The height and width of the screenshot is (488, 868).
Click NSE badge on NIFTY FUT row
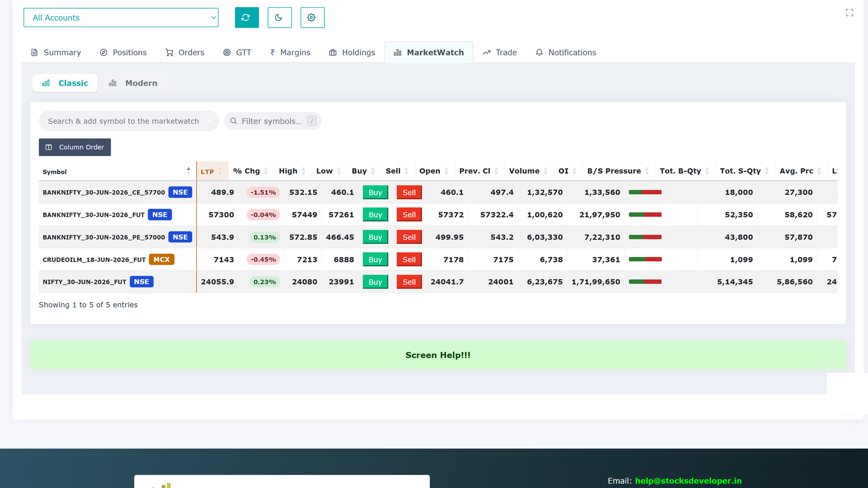pos(142,281)
